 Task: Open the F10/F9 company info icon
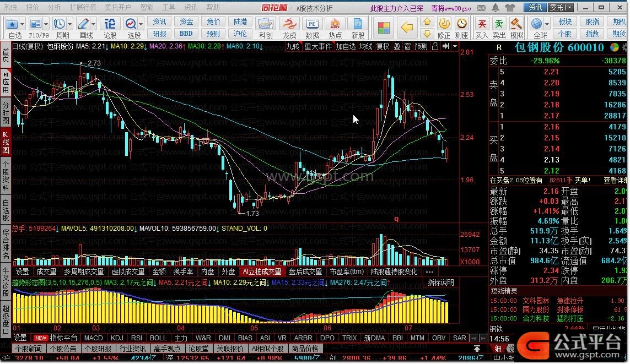(36, 24)
